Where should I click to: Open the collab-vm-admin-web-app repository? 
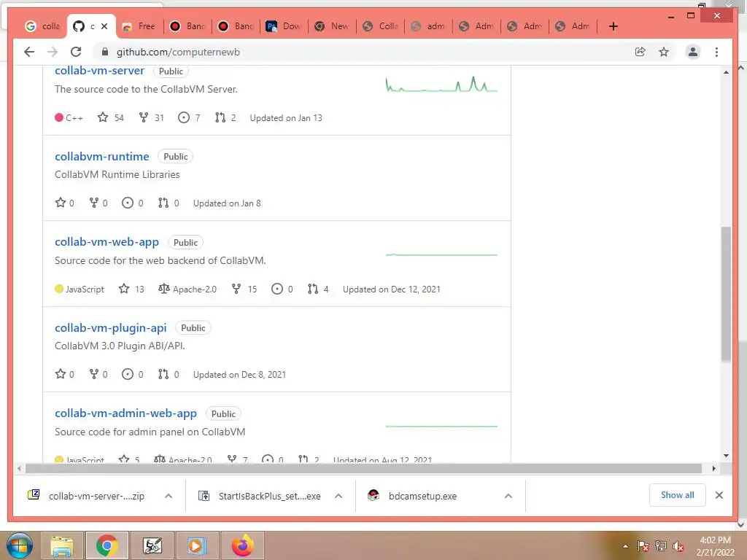tap(125, 413)
